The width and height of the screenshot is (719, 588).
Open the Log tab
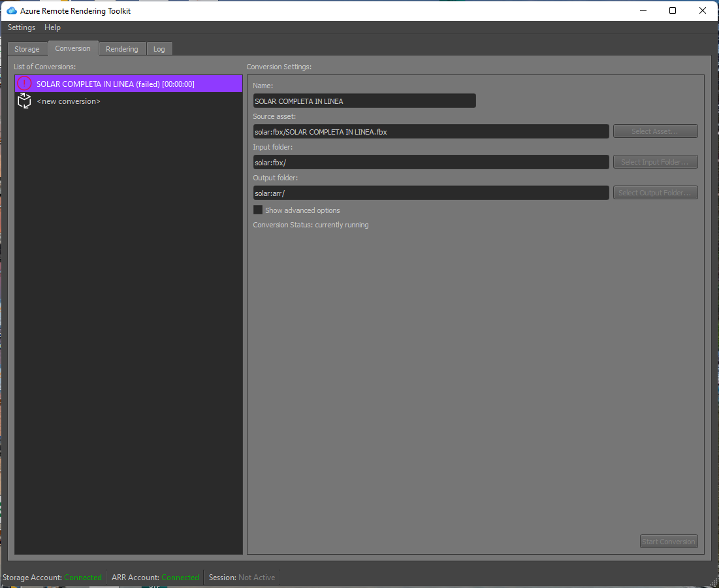tap(159, 48)
